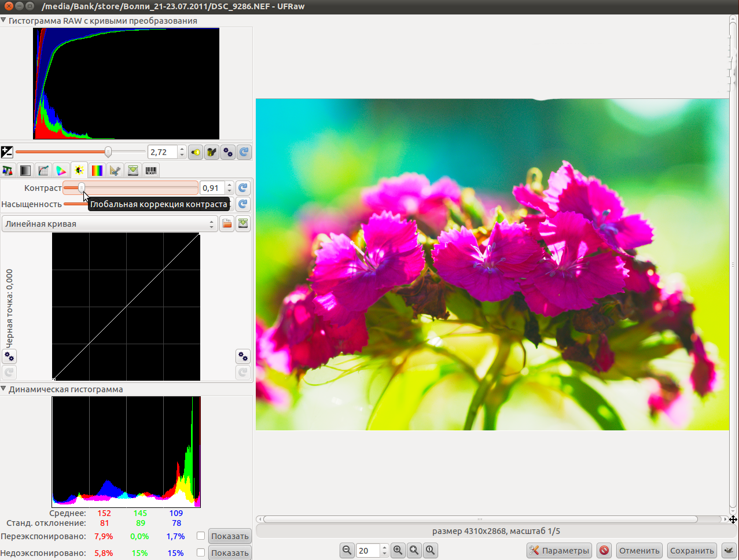The image size is (739, 560).
Task: Reset contrast to default value
Action: [x=243, y=188]
